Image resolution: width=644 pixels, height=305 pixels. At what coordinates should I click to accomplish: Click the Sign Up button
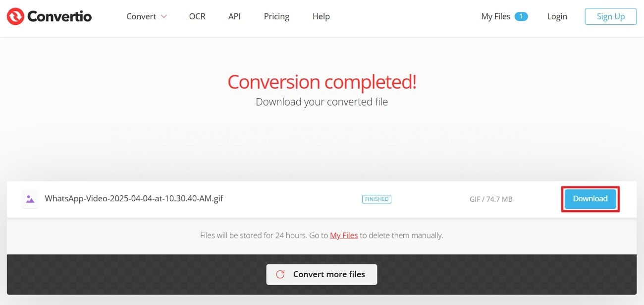click(610, 16)
